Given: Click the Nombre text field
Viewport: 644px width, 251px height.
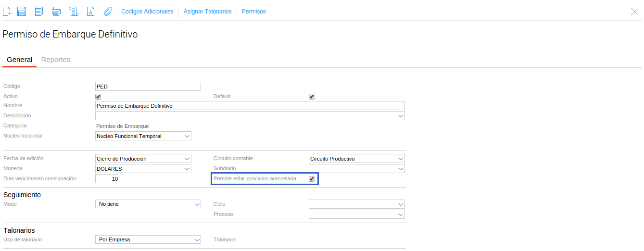Looking at the screenshot, I should point(250,106).
